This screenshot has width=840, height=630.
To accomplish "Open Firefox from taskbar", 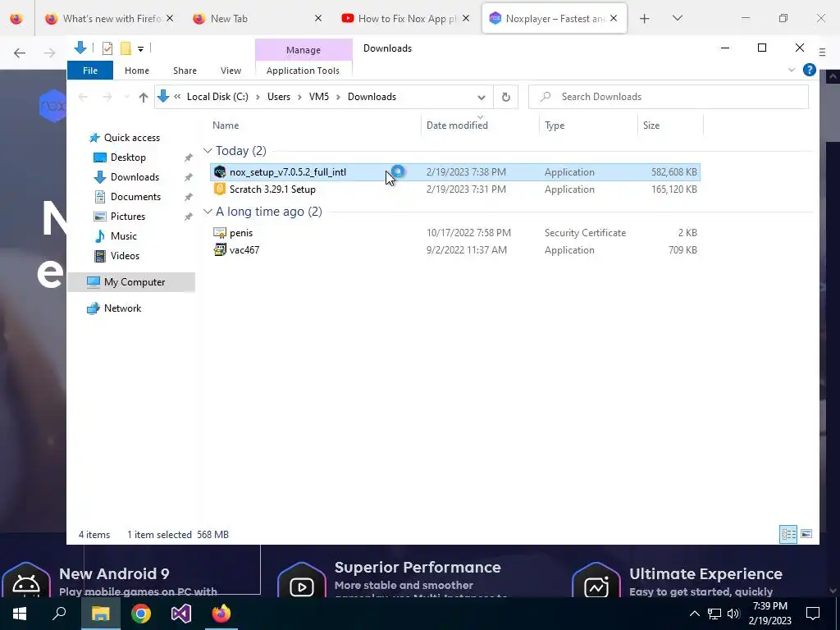I will click(x=221, y=614).
